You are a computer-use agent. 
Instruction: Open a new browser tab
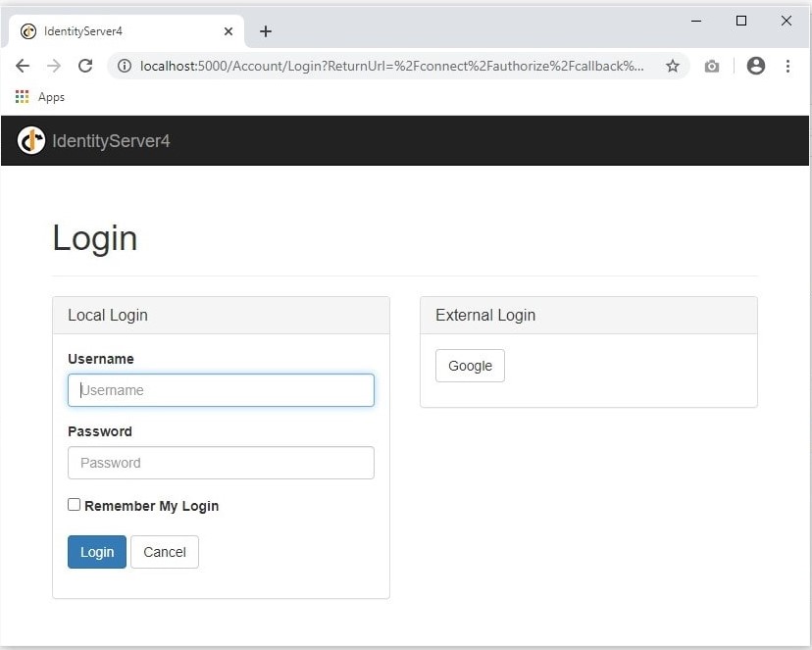[x=265, y=31]
